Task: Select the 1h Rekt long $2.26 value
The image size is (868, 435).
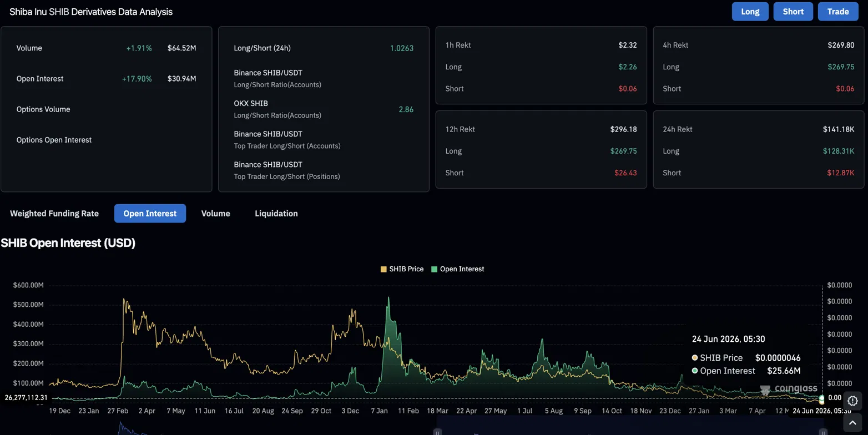Action: 628,67
